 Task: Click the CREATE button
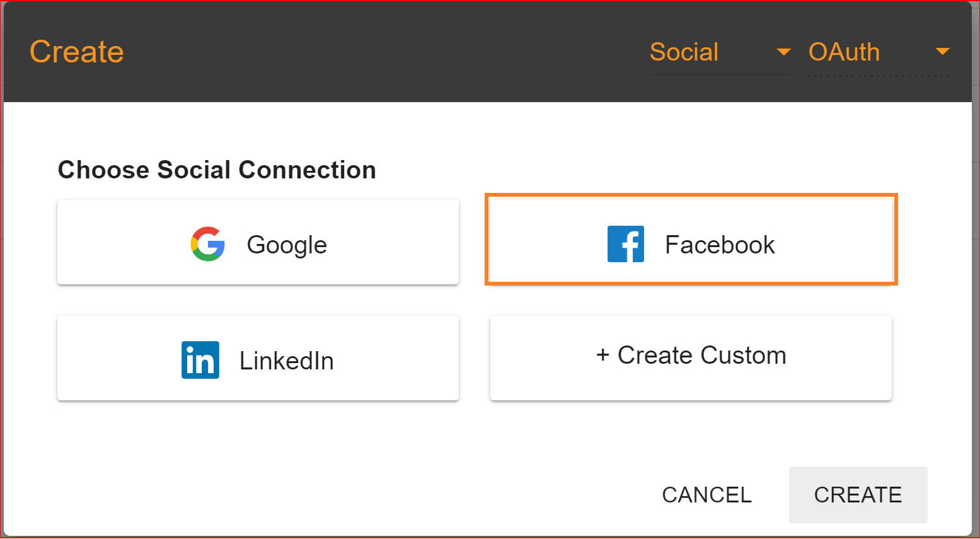858,495
